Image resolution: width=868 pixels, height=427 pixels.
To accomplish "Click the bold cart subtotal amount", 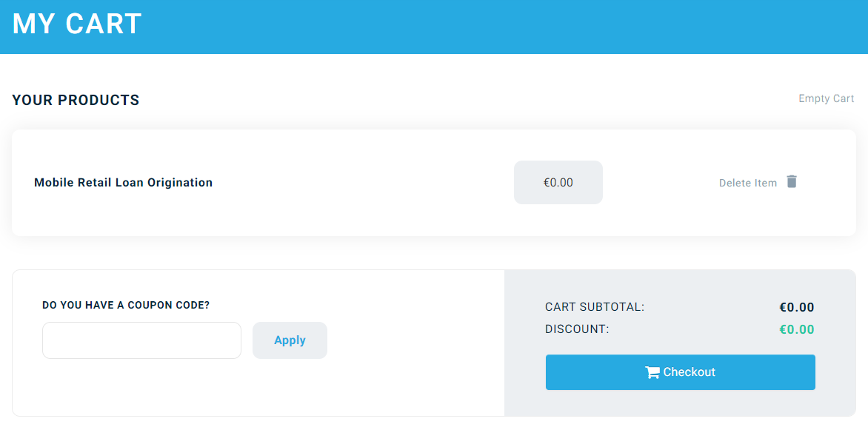I will (796, 307).
